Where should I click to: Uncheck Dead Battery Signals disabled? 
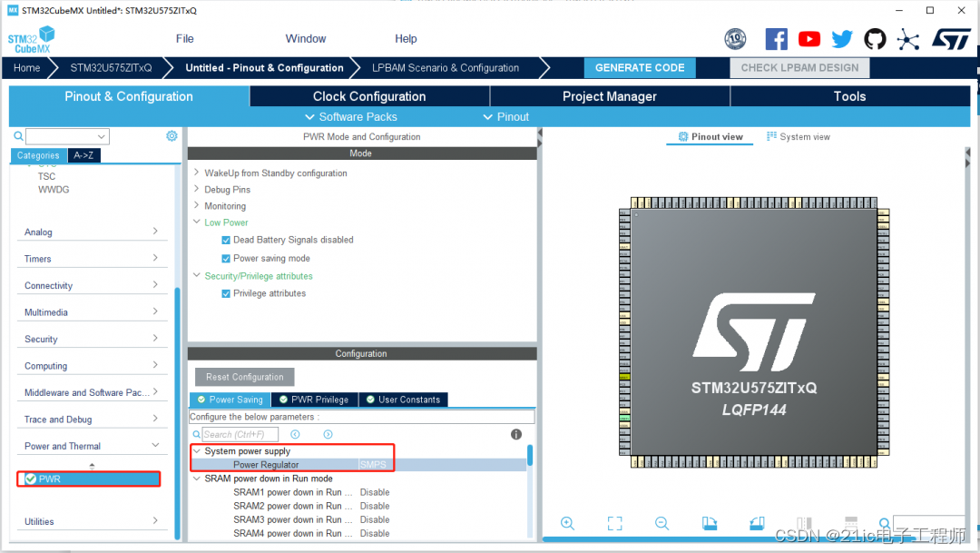coord(226,240)
